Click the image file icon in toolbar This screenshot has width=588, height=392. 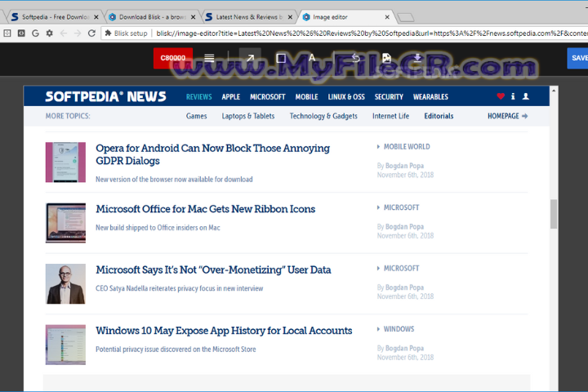[386, 58]
